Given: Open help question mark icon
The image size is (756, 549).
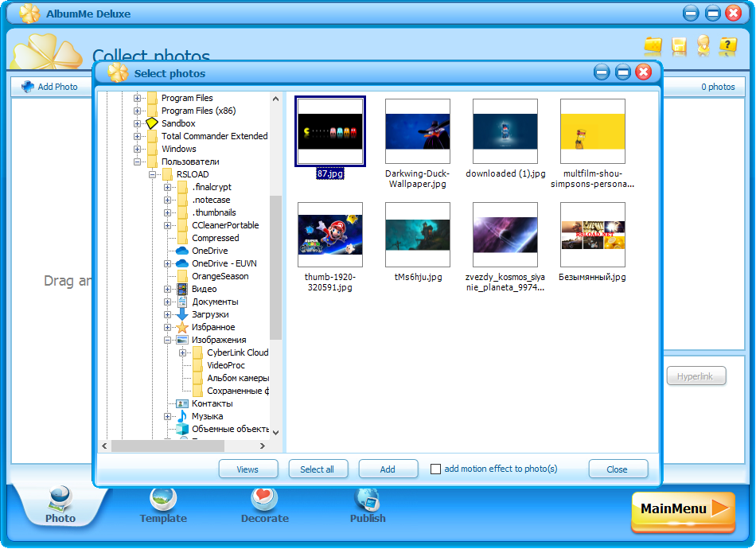Looking at the screenshot, I should pyautogui.click(x=727, y=46).
